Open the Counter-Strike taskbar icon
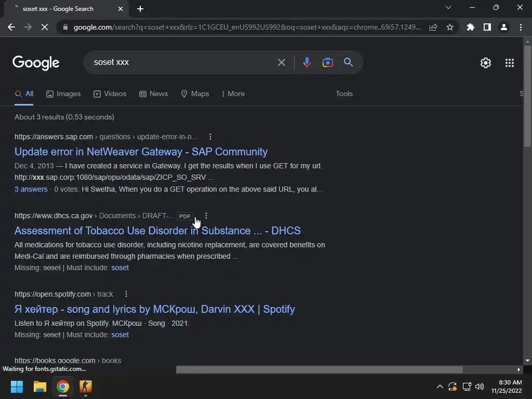This screenshot has width=532, height=399. click(86, 387)
